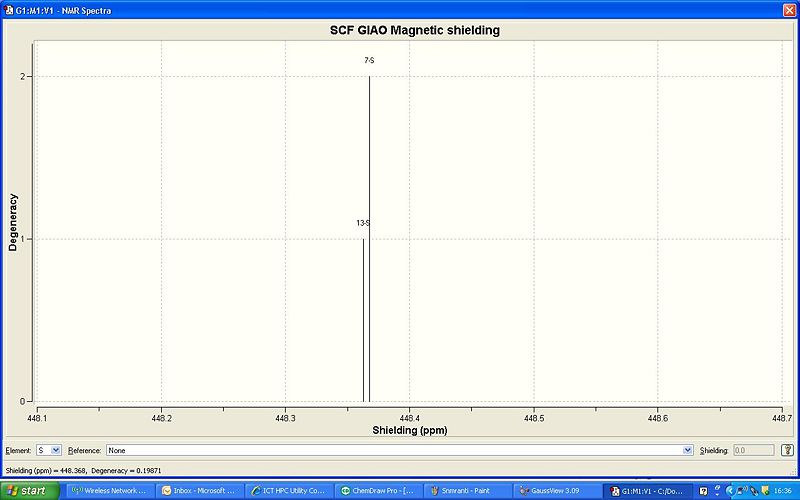This screenshot has width=800, height=500.
Task: Click the Shielding value input field
Action: point(754,450)
